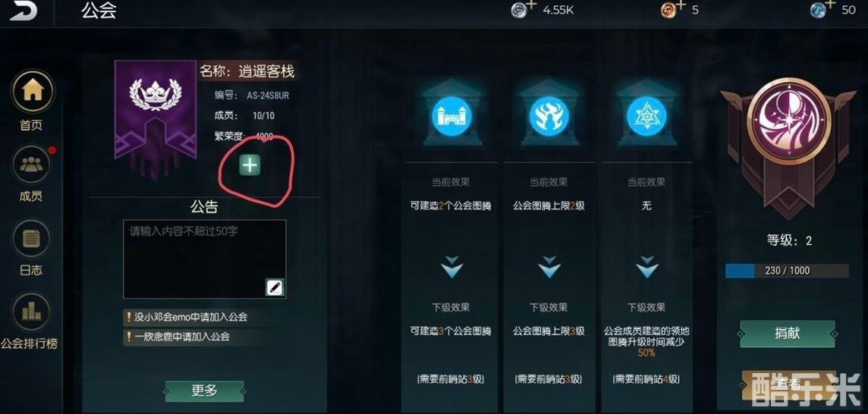Select the hexagram star building icon
This screenshot has width=868, height=414.
point(646,116)
